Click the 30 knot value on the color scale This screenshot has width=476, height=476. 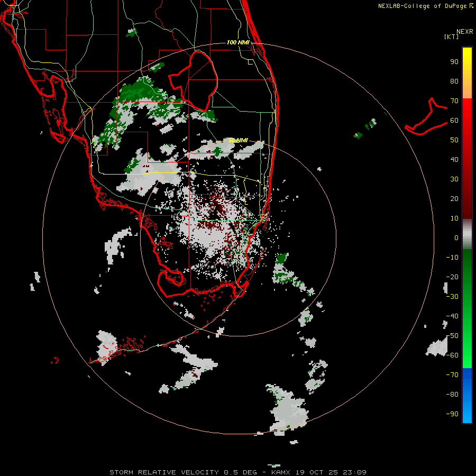(454, 179)
